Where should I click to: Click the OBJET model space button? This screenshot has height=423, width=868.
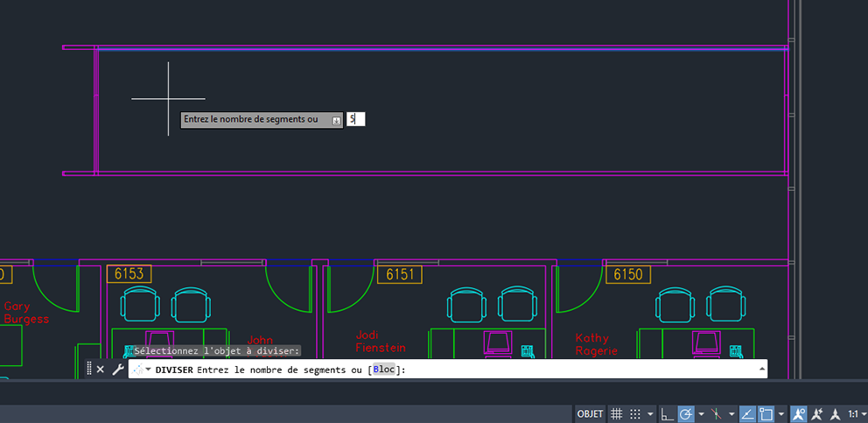point(590,414)
